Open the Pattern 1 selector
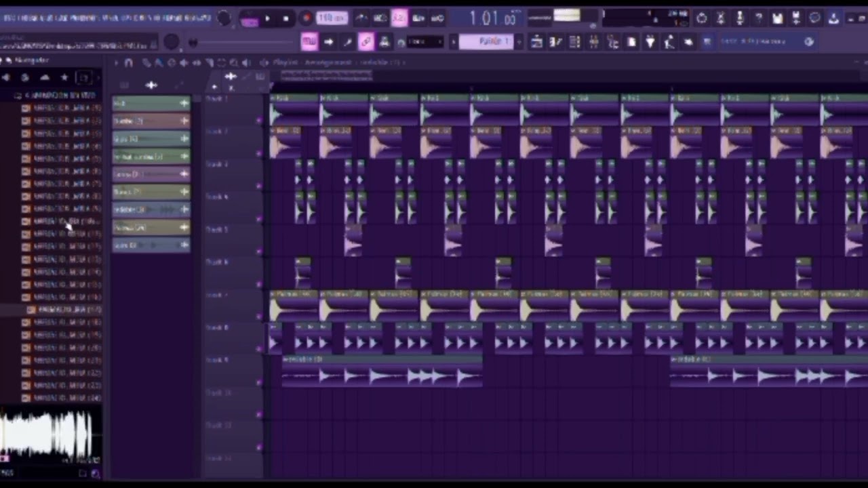 pos(486,42)
